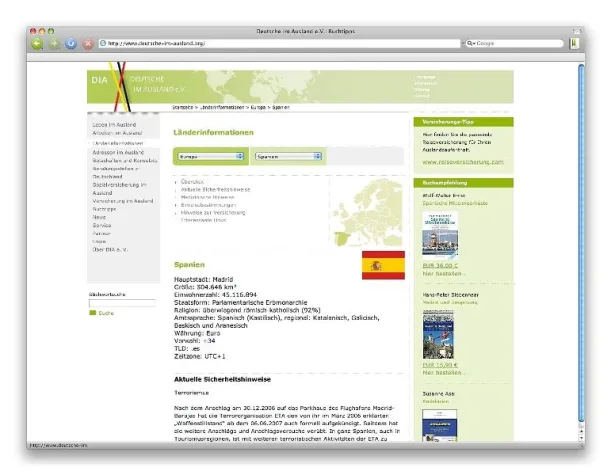
Task: Open the Spanien country dropdown
Action: point(288,156)
